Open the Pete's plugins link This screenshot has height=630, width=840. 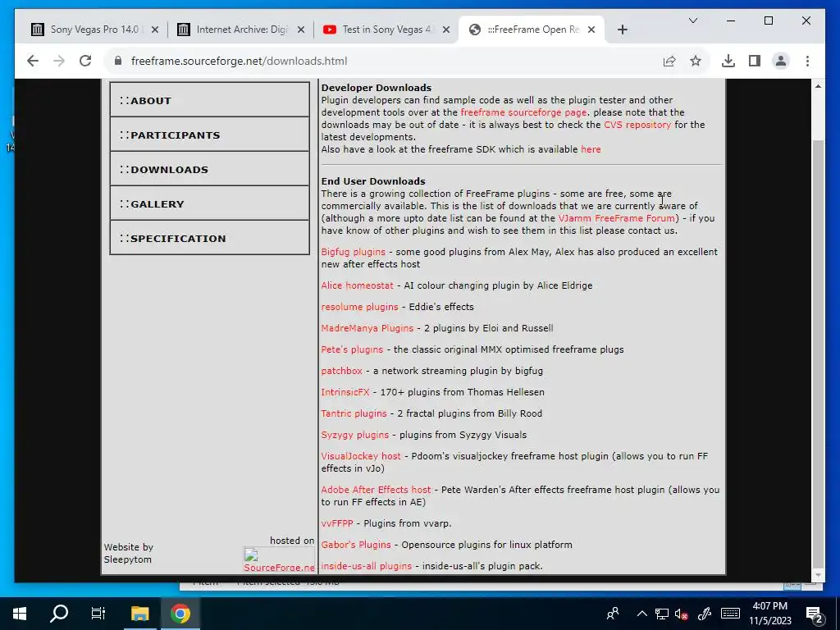point(352,349)
